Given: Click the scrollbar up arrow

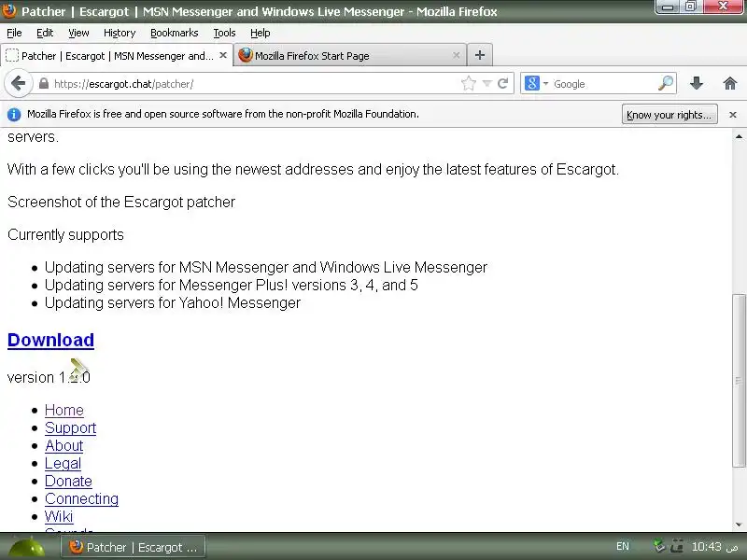Looking at the screenshot, I should (739, 136).
